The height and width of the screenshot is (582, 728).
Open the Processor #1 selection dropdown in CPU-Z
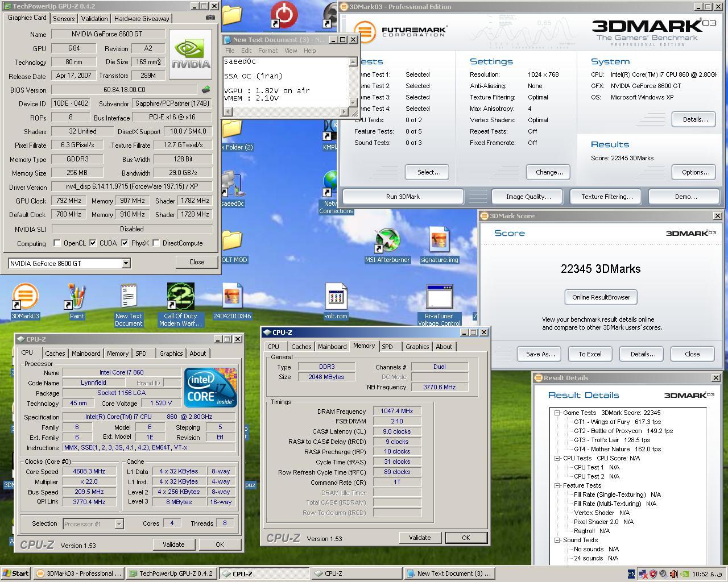119,524
